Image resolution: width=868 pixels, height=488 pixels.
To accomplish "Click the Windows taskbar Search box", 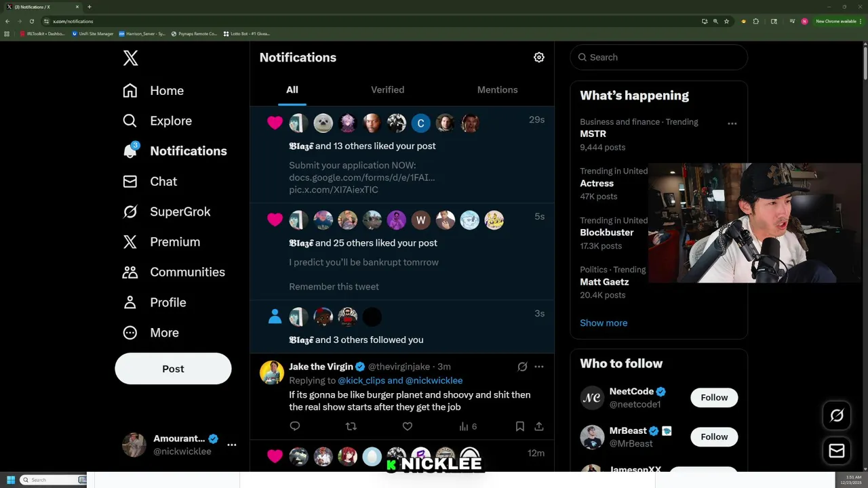I will tap(53, 480).
